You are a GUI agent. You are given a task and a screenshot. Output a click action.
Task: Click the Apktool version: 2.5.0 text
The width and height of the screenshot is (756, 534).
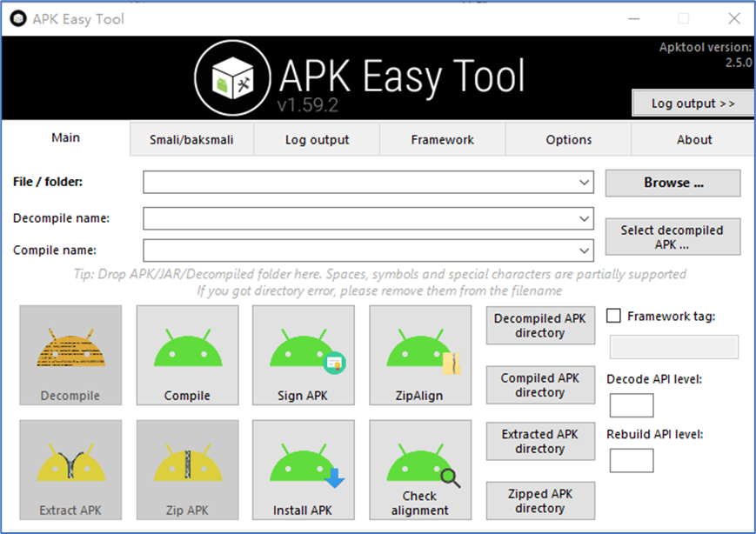pos(706,55)
